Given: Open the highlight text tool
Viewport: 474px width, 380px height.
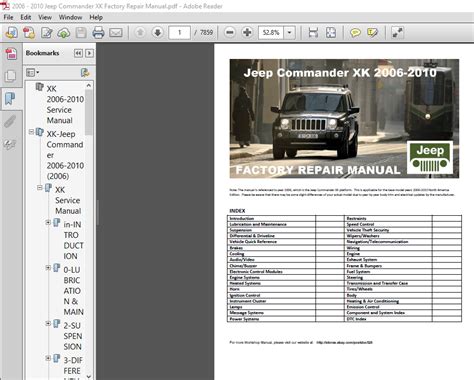Looking at the screenshot, I should tap(372, 33).
